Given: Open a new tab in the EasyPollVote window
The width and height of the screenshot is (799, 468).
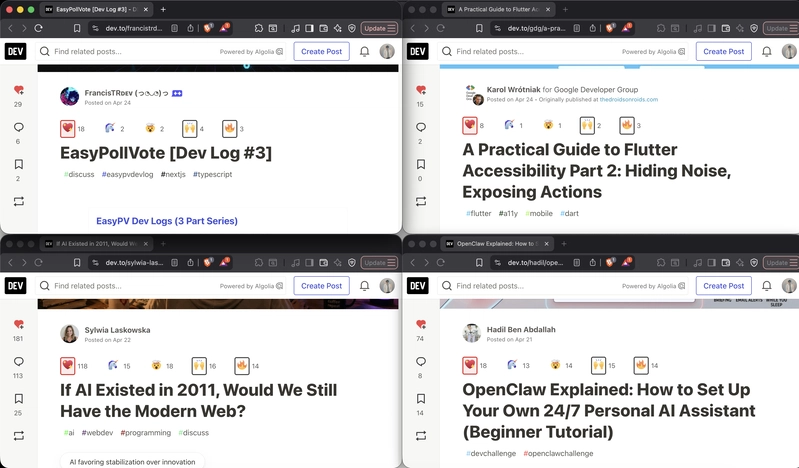Looking at the screenshot, I should (x=163, y=9).
